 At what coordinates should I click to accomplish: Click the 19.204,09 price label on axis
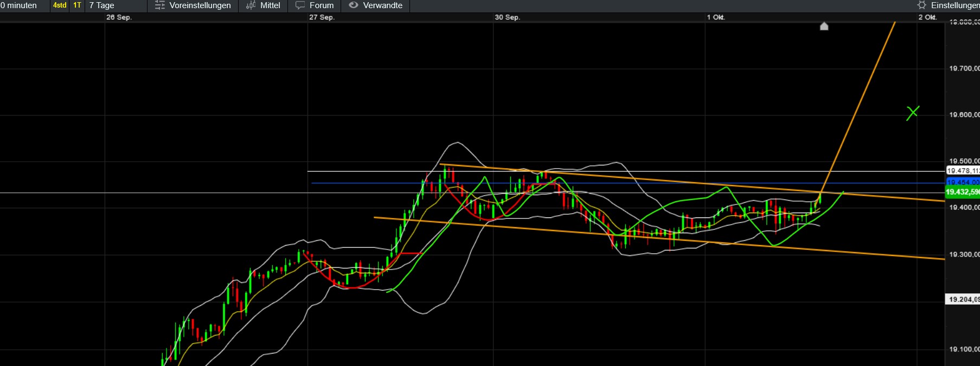pos(963,299)
